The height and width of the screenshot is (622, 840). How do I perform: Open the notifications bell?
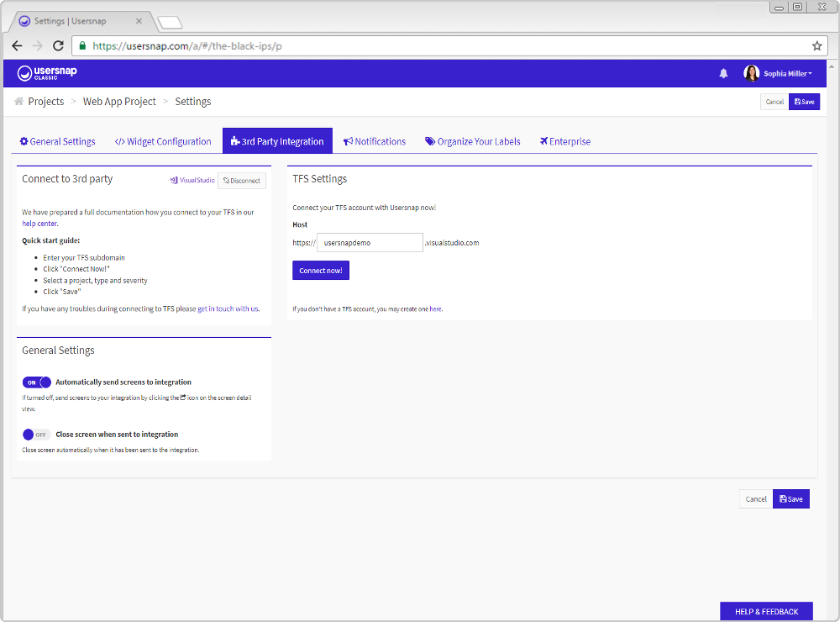coord(723,73)
